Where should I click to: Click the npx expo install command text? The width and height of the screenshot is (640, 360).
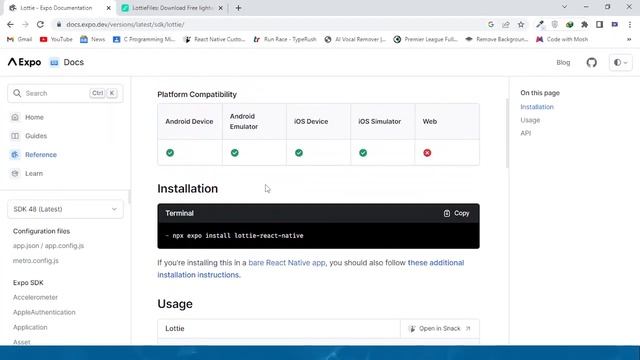click(238, 236)
